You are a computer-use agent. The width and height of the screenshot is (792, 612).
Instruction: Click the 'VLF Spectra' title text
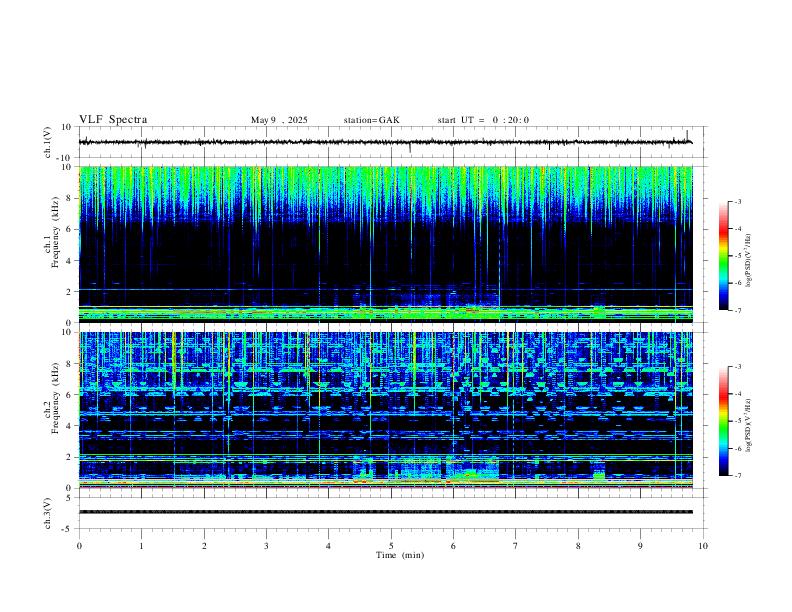click(x=113, y=120)
